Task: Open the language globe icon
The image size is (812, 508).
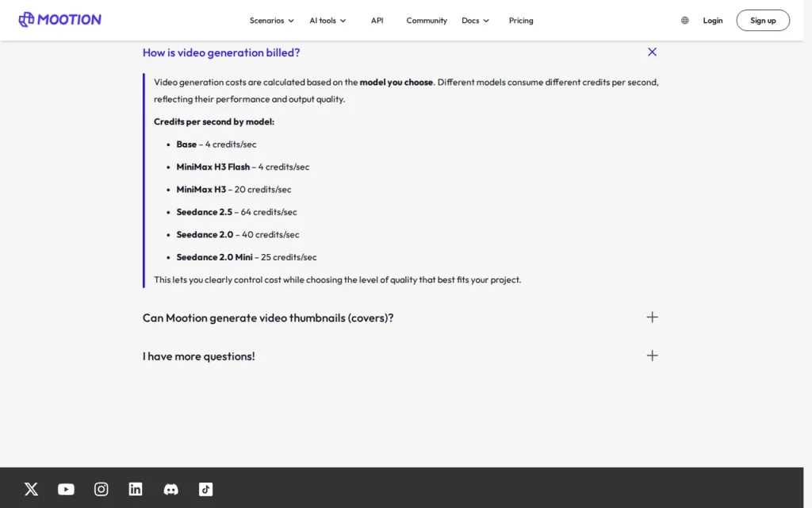Action: [x=684, y=20]
